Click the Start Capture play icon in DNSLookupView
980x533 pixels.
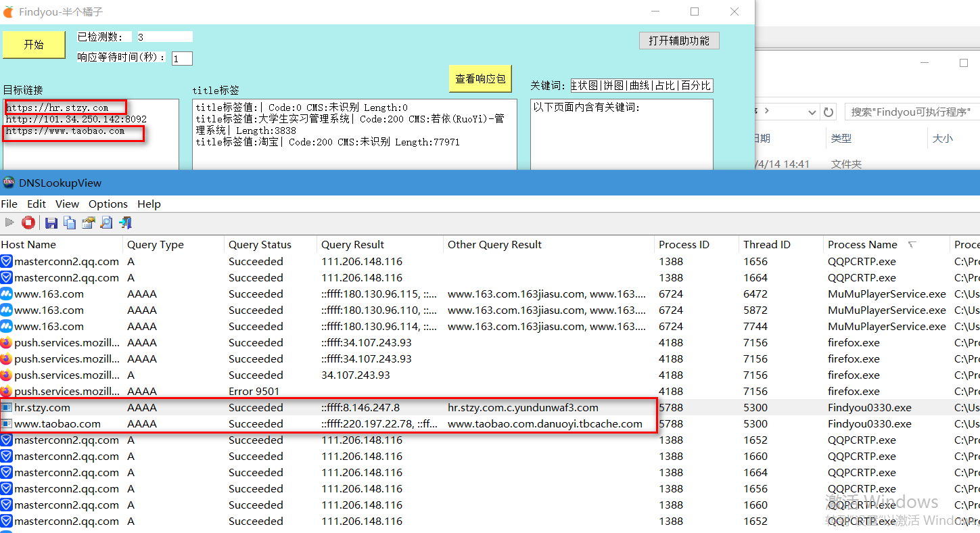[x=9, y=222]
